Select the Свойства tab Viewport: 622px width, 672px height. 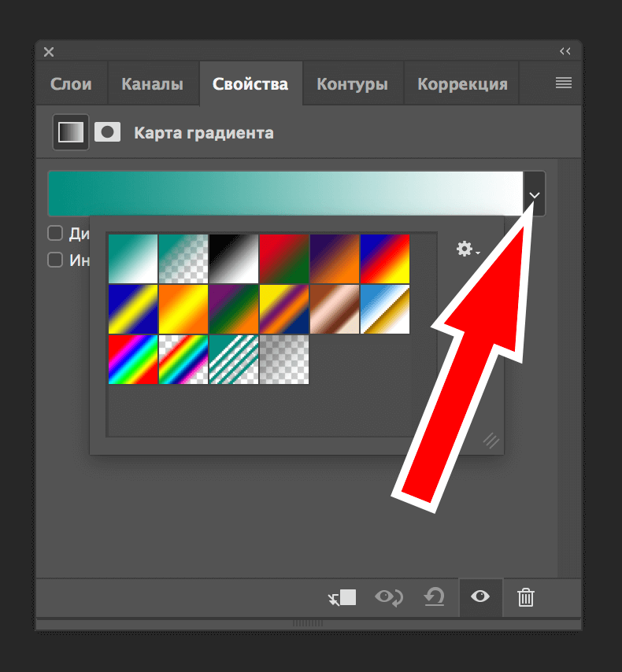(250, 84)
